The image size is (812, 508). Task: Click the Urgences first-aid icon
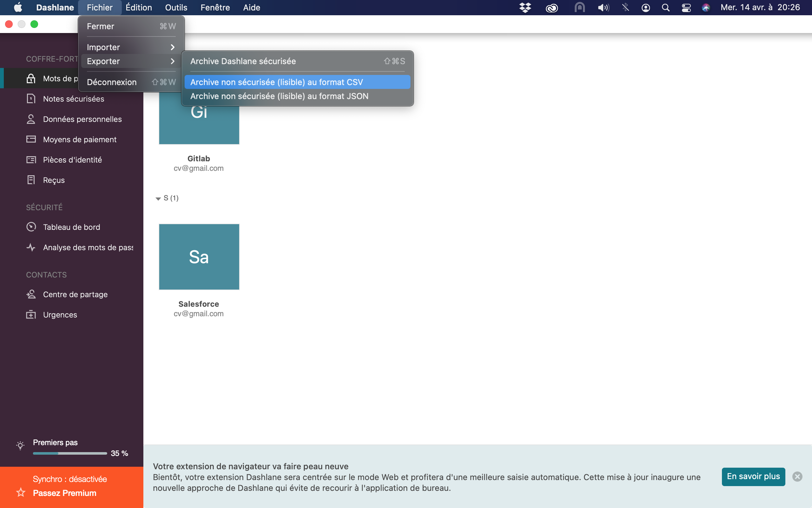point(31,314)
